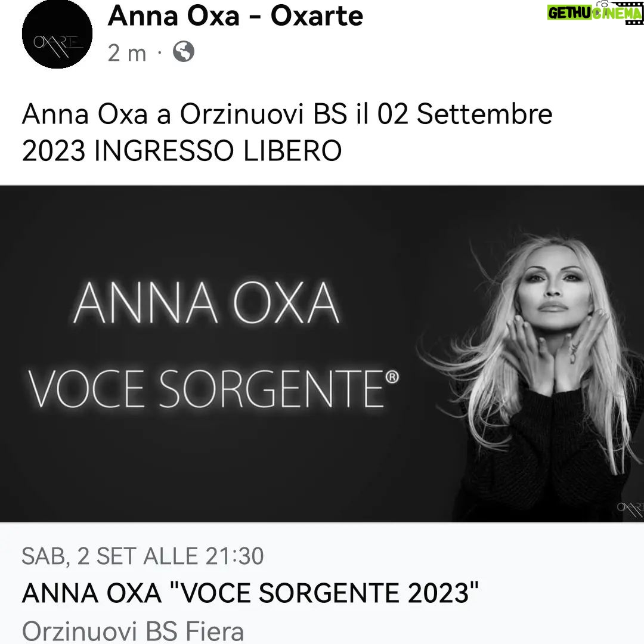The image size is (644, 644).
Task: Click the gray event details card
Action: [x=322, y=584]
